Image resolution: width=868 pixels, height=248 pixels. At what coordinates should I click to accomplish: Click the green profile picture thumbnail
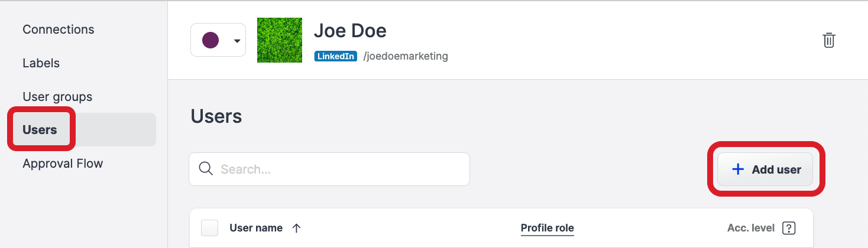click(280, 40)
